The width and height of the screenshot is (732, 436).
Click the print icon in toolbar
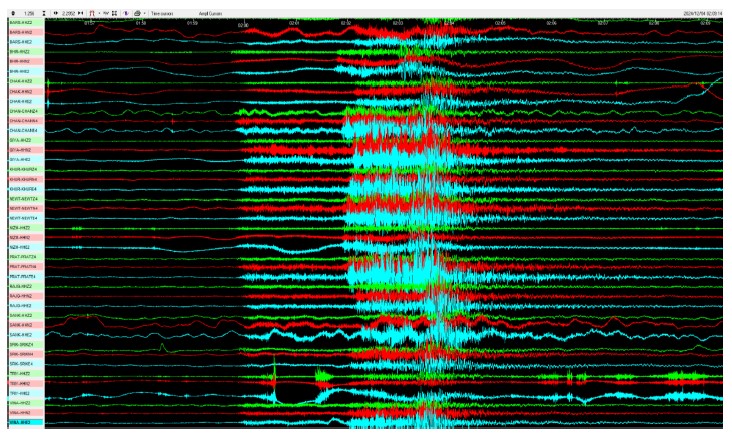click(x=137, y=13)
